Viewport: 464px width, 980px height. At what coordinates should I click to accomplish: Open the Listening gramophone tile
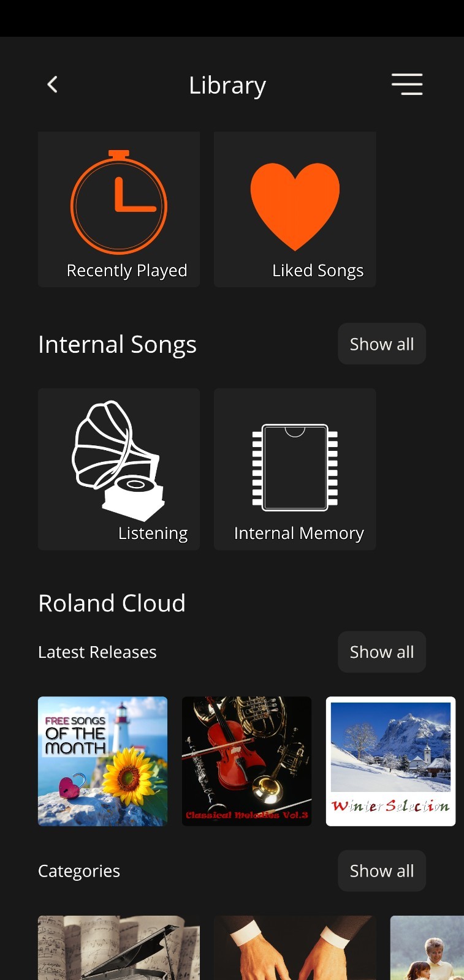(119, 469)
